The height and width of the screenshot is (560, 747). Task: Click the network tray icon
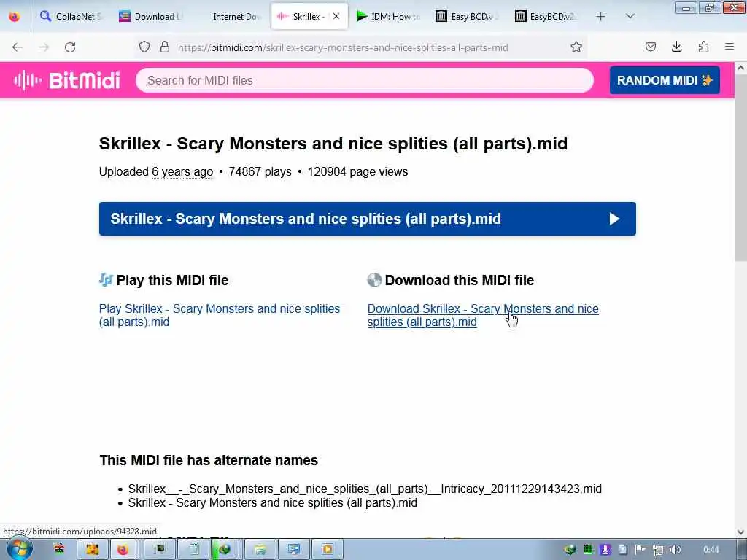coord(658,550)
